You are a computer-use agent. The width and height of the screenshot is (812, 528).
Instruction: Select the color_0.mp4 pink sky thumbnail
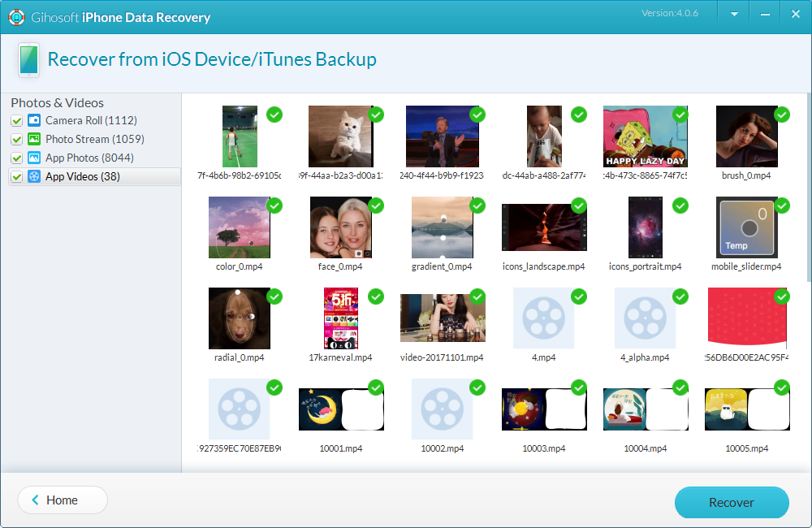click(240, 227)
